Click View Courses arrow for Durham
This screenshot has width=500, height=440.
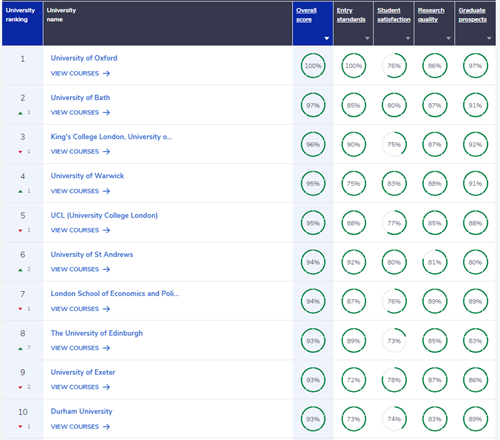pos(106,427)
